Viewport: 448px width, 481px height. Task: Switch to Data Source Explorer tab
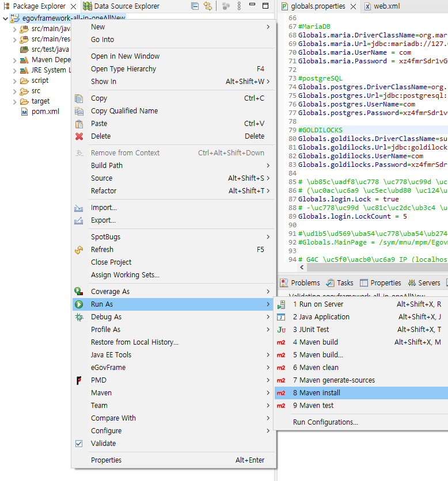click(122, 6)
